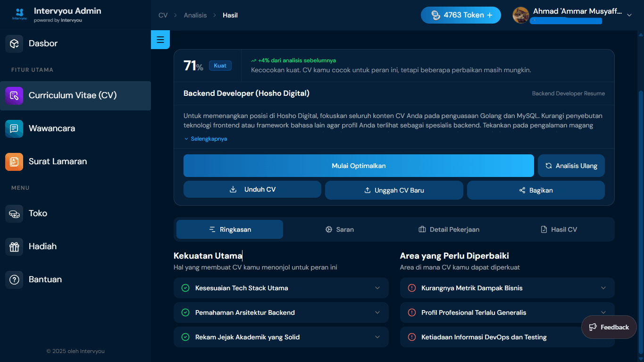Toggle the sidebar hamburger menu

160,40
